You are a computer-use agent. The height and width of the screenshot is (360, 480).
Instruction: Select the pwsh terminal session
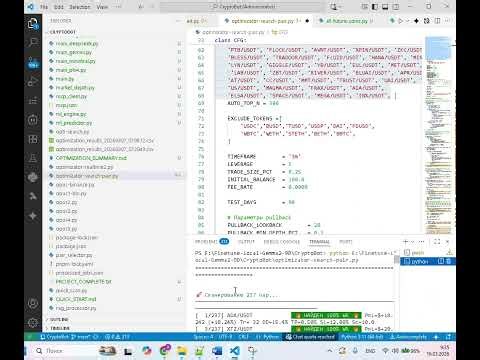pyautogui.click(x=427, y=253)
